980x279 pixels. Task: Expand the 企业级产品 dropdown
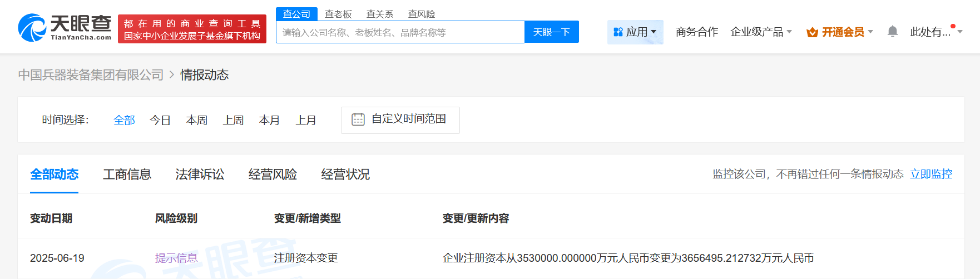761,32
